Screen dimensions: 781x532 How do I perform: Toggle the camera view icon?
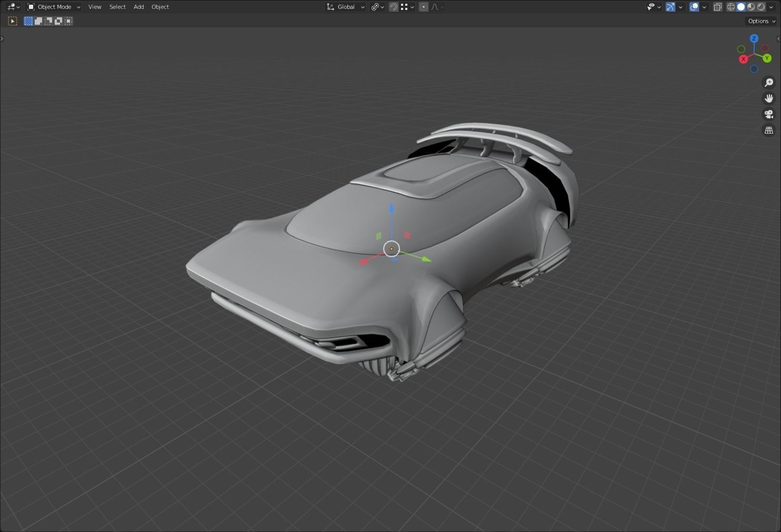(x=769, y=114)
